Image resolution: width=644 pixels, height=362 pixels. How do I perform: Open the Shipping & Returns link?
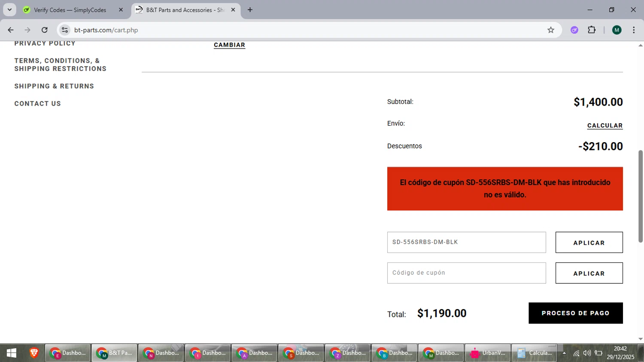tap(54, 86)
